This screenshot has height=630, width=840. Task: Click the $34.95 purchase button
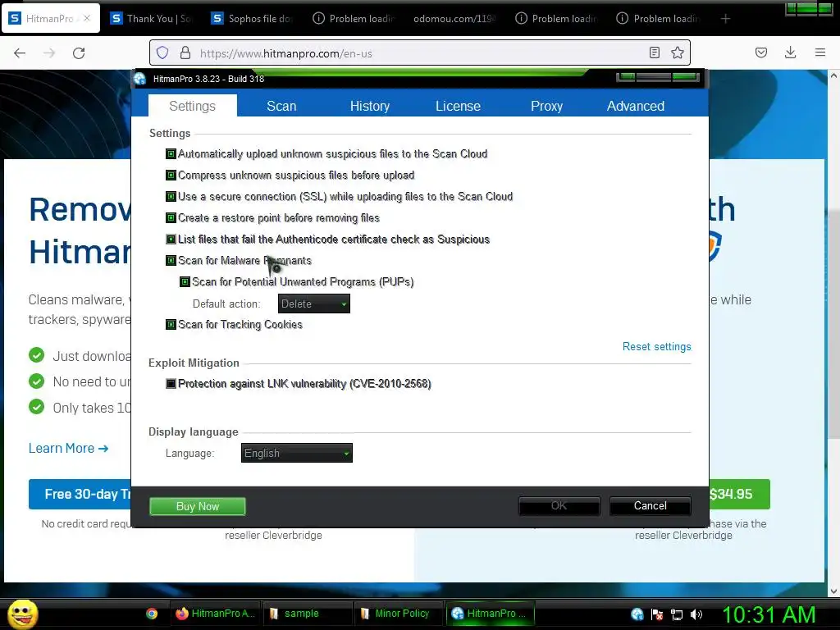[739, 494]
